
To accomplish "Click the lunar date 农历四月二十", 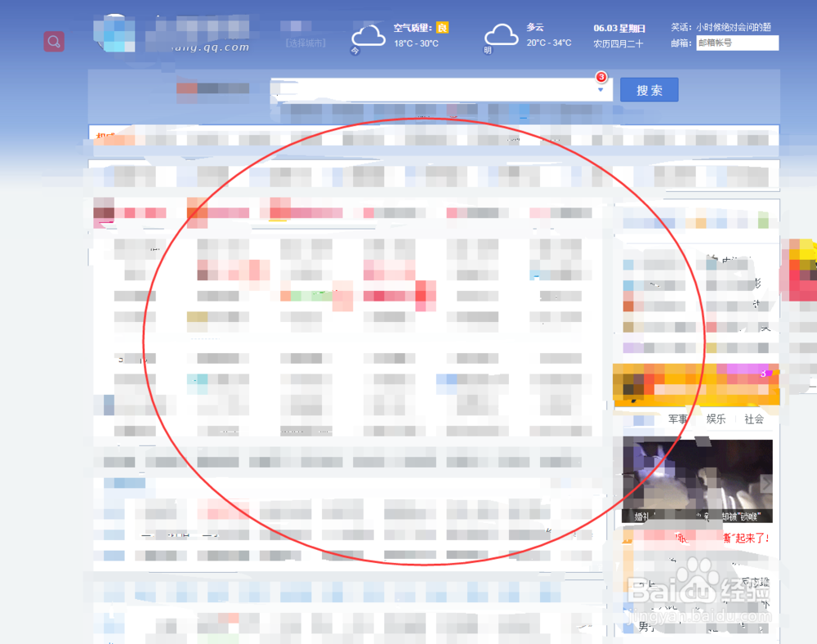I will point(618,44).
